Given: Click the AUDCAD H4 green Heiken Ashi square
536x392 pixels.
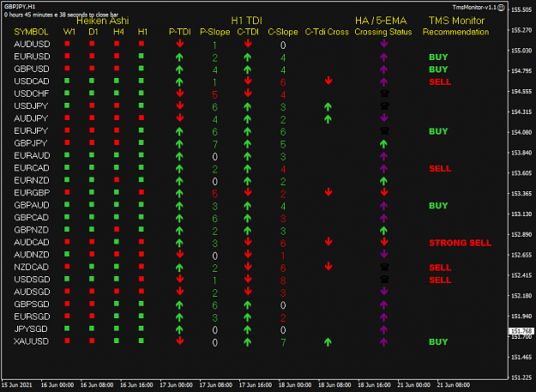Looking at the screenshot, I should pyautogui.click(x=117, y=242).
